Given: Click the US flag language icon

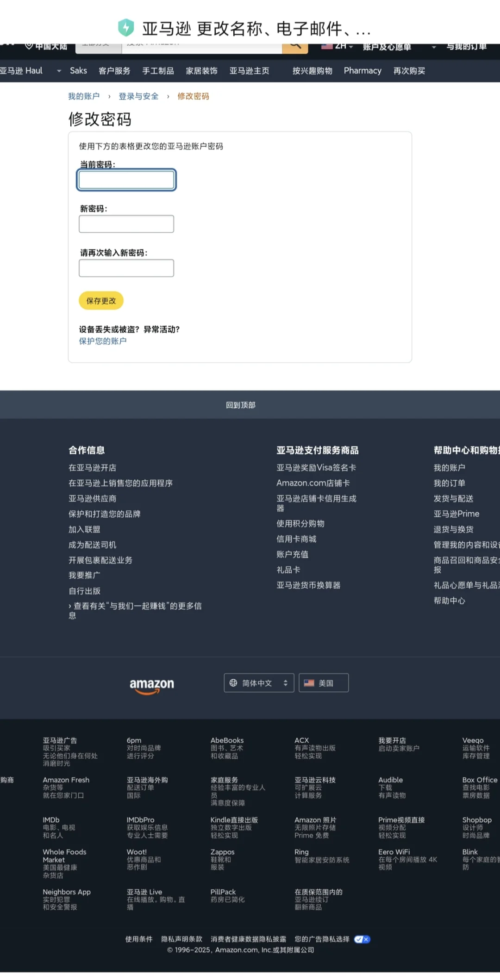Looking at the screenshot, I should (327, 46).
